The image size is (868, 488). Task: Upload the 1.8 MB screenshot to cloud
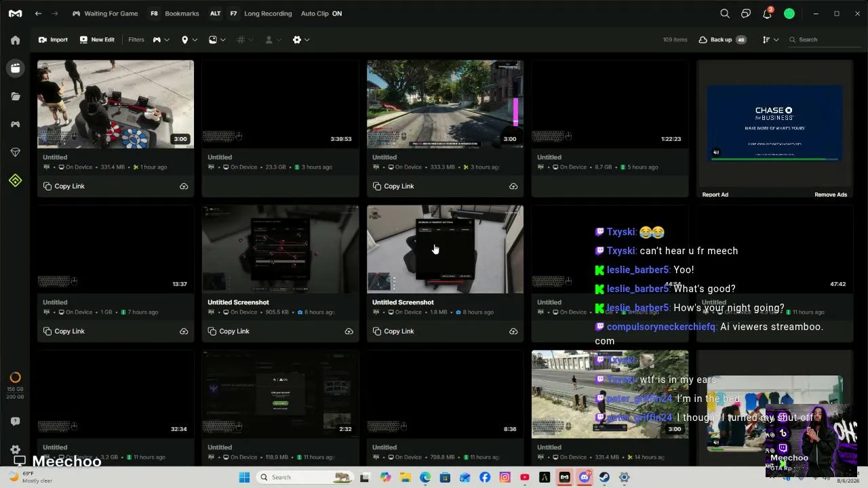[513, 331]
